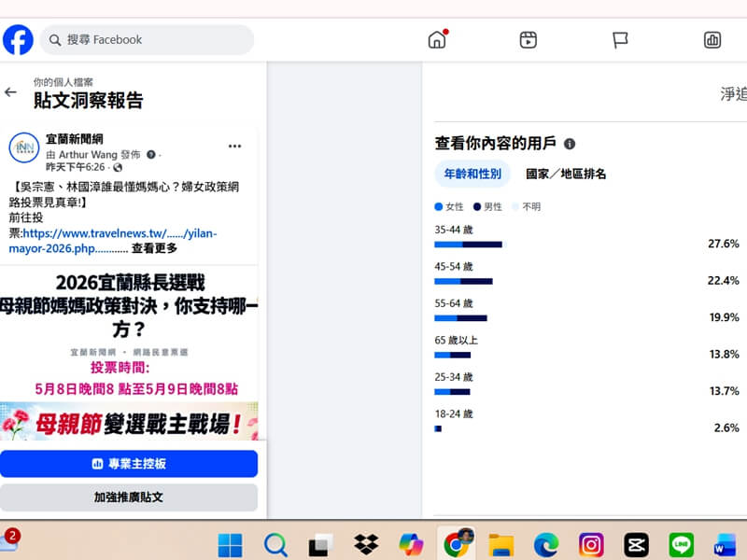Open File Explorer from the taskbar
Viewport: 747px width, 560px height.
[x=501, y=545]
